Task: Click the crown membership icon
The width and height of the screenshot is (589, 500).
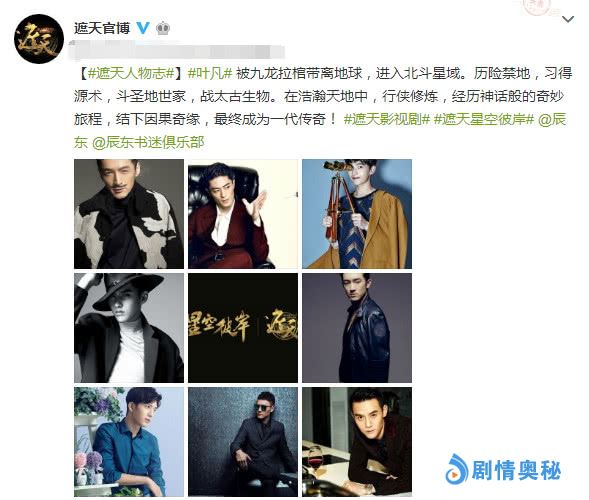Action: tap(163, 29)
